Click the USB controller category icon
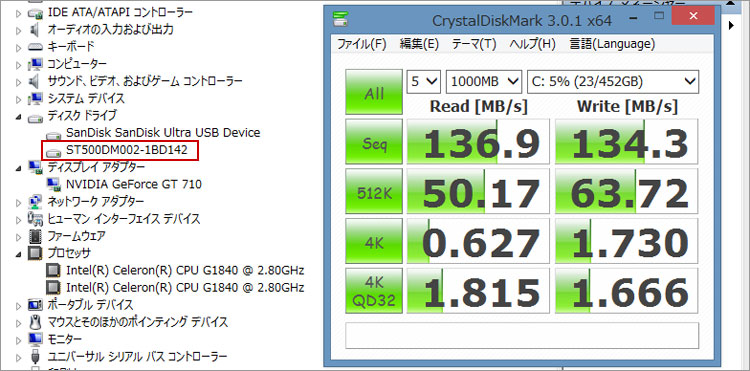 [x=35, y=357]
